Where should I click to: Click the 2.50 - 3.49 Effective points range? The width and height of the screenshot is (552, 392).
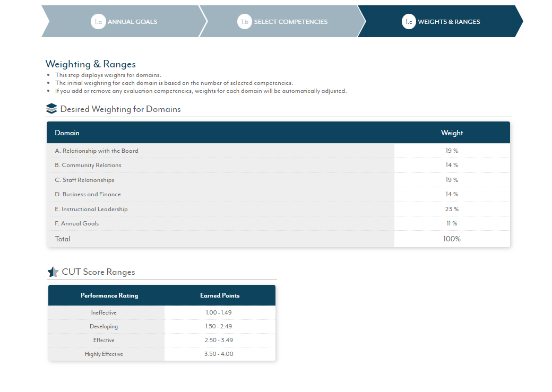(219, 340)
